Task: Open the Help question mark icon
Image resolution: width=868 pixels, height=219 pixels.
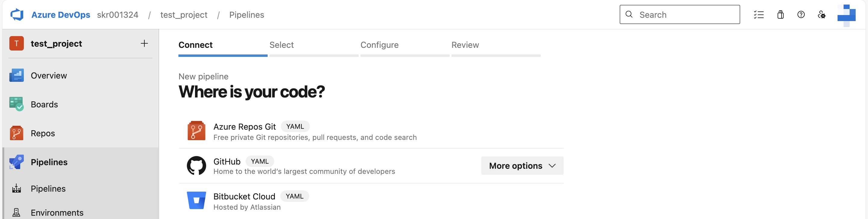Action: [801, 15]
